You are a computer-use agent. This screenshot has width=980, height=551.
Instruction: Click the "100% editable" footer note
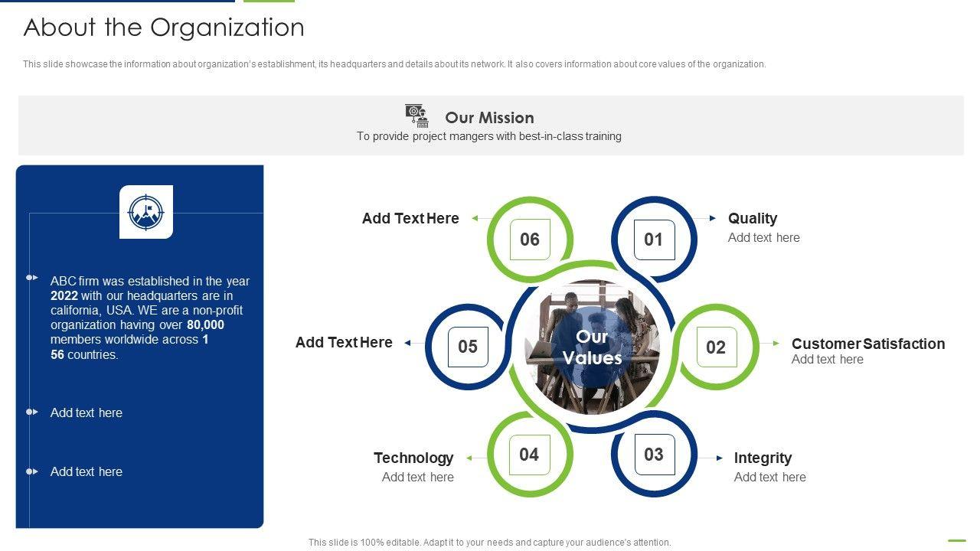pos(490,543)
